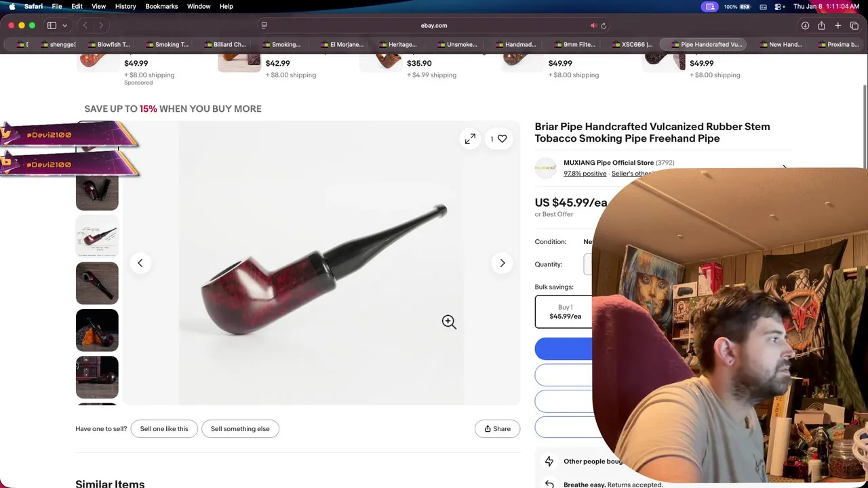Select the pipe dimensions diagram thumbnail

pos(97,236)
